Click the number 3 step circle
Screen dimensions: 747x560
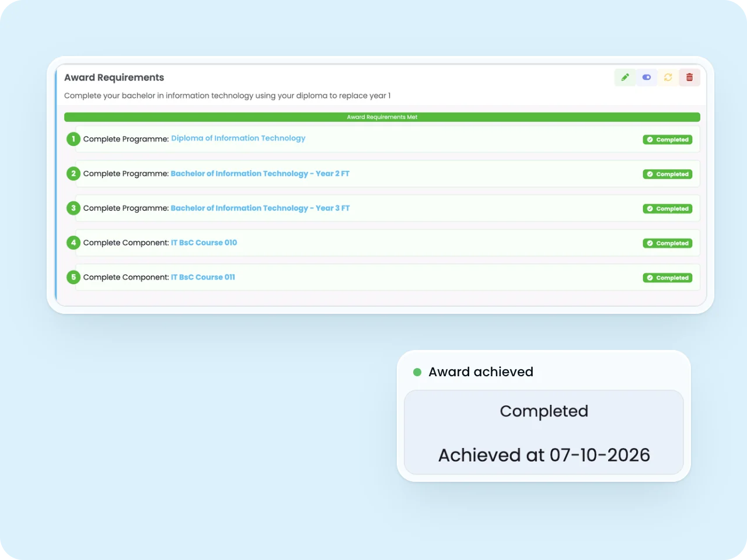[74, 208]
